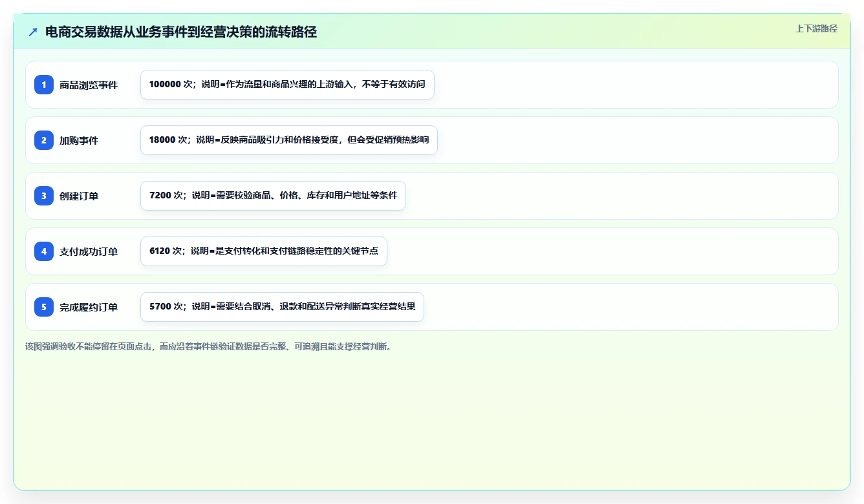864x504 pixels.
Task: Click step number badge 3
Action: [x=44, y=196]
